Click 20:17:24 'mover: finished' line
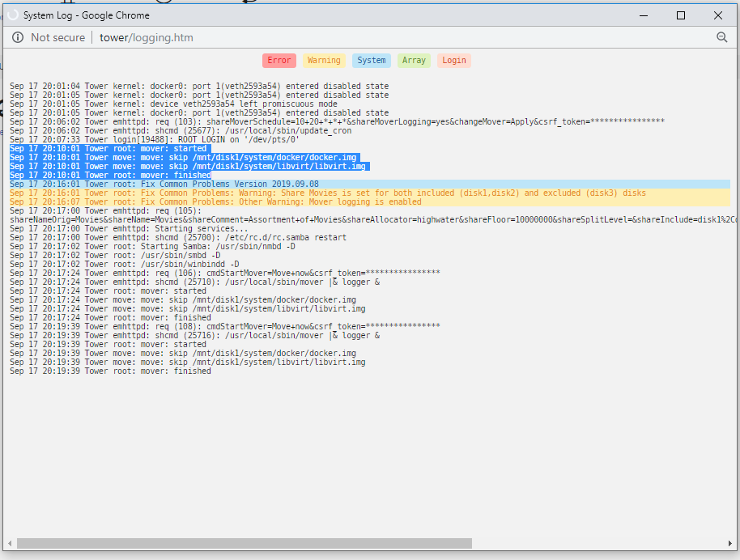 tap(110, 317)
